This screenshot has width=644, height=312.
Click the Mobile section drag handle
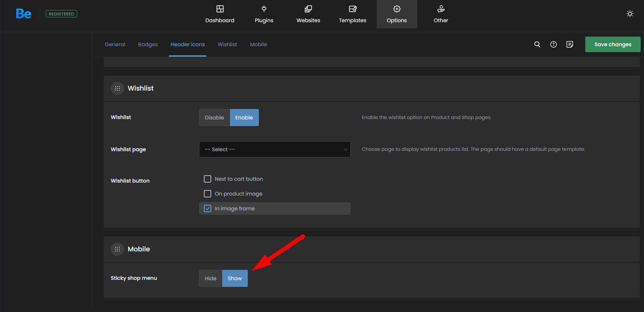point(117,249)
